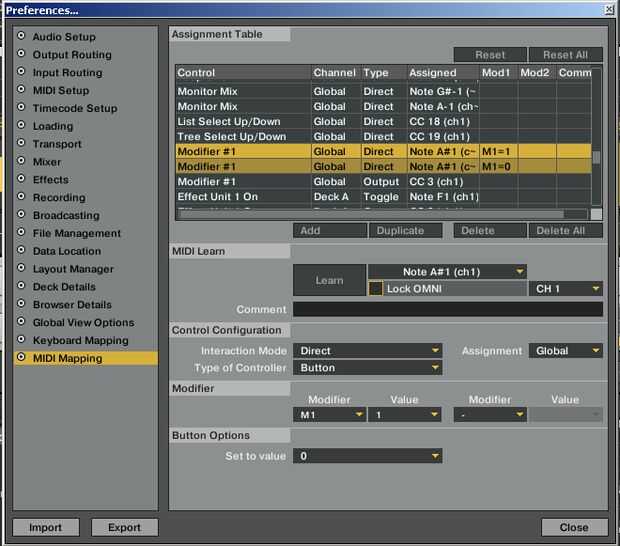Open the Timecode Setup preferences page

75,108
